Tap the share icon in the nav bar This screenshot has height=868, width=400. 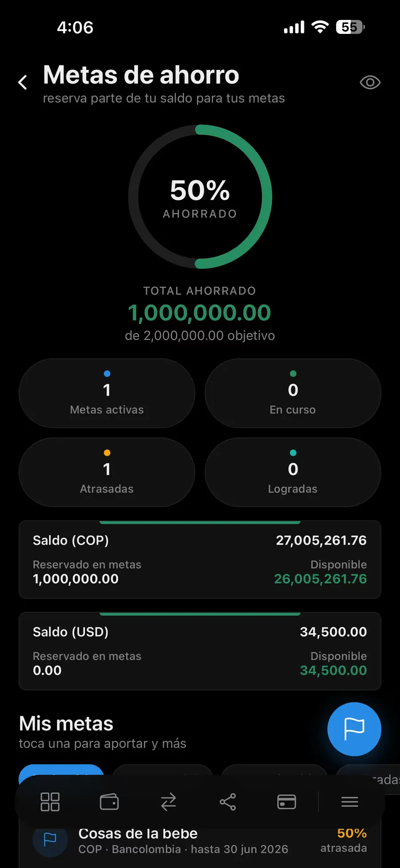[228, 802]
